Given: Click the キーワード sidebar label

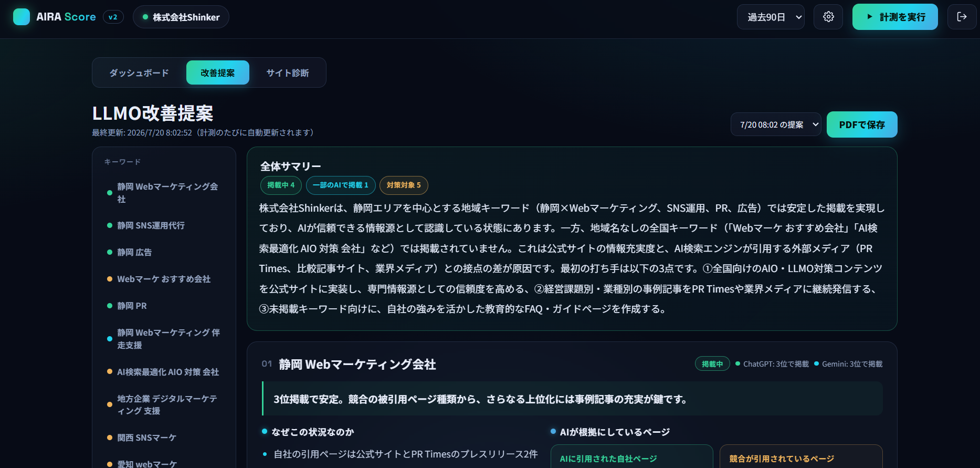Looking at the screenshot, I should click(x=122, y=162).
